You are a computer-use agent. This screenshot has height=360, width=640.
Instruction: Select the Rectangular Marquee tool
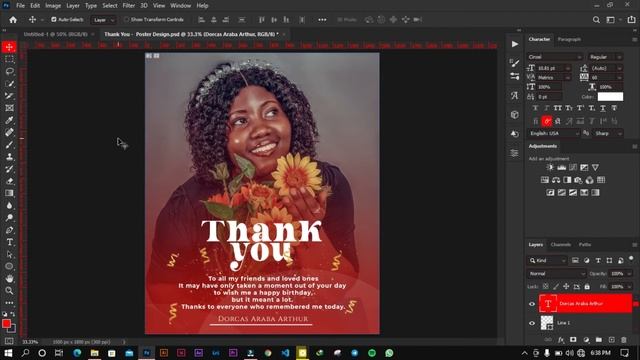point(9,59)
